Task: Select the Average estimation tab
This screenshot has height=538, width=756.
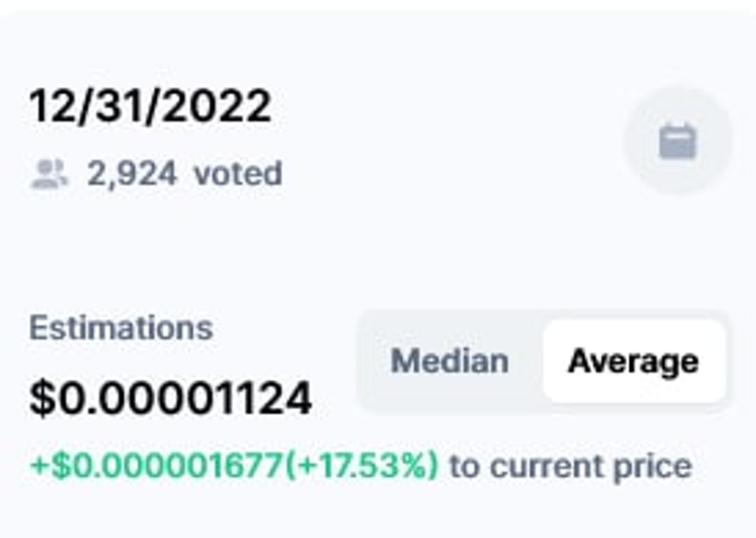Action: (633, 362)
